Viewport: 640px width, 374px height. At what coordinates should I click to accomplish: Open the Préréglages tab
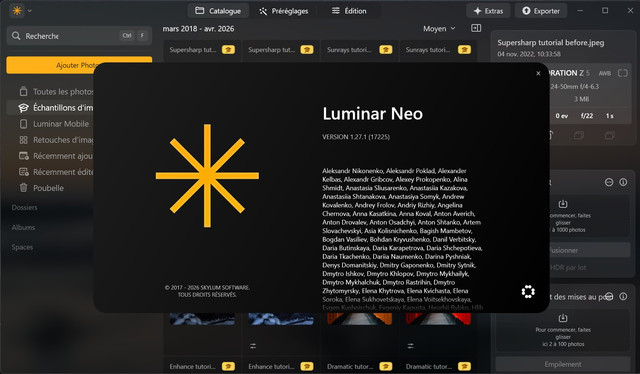click(284, 11)
